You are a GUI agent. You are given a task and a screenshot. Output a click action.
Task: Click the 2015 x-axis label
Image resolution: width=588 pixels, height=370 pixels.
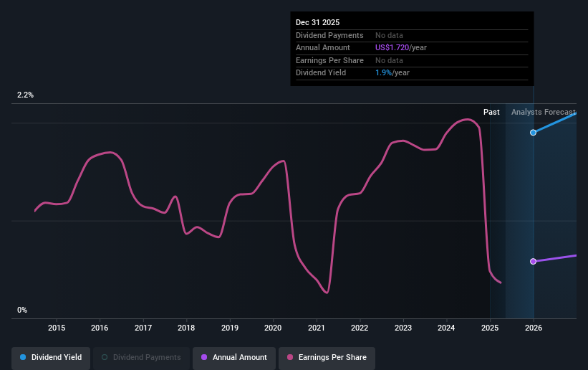tap(57, 328)
